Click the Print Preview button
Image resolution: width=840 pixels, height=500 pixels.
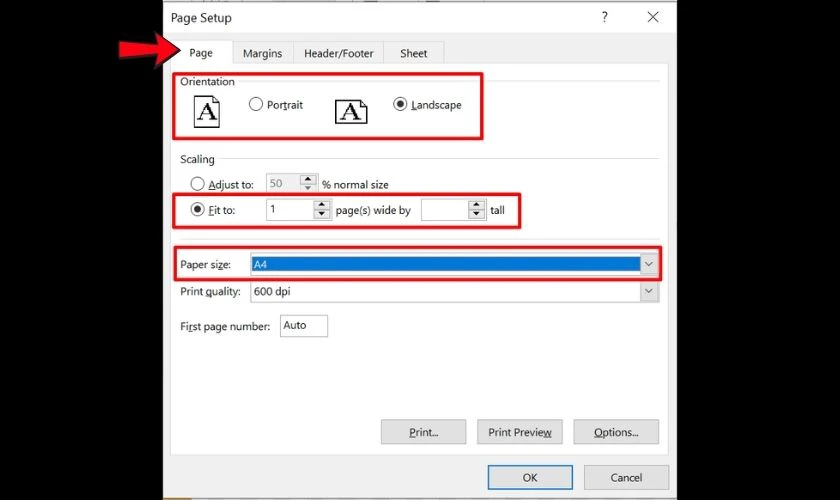pyautogui.click(x=519, y=432)
